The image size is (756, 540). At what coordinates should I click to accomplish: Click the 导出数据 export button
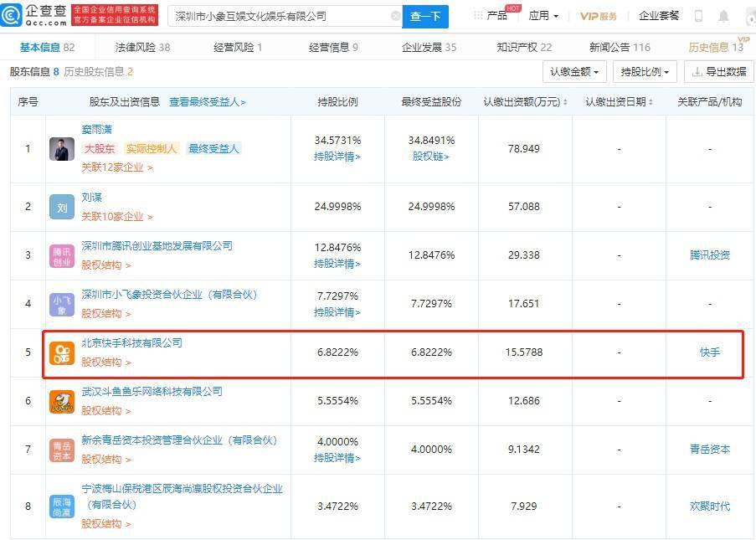coord(719,72)
